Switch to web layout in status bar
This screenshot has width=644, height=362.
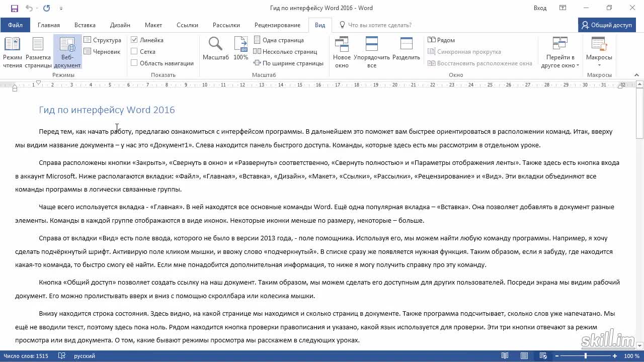[x=543, y=356]
